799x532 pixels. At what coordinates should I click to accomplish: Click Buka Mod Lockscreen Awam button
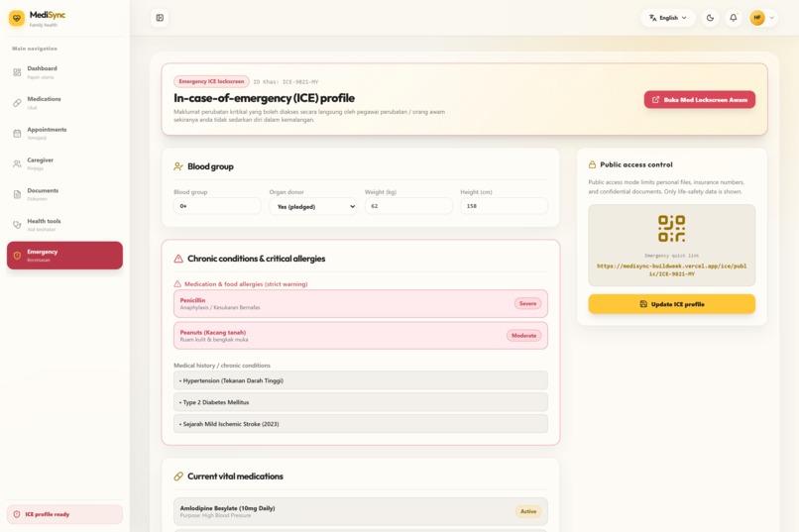coord(700,100)
